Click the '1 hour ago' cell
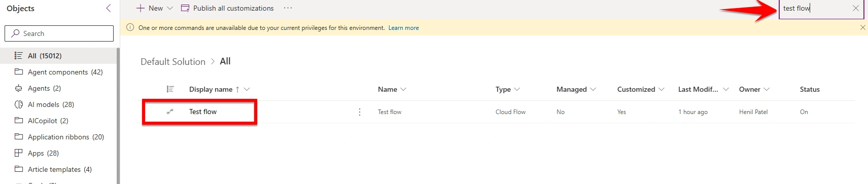This screenshot has width=868, height=184. [693, 112]
